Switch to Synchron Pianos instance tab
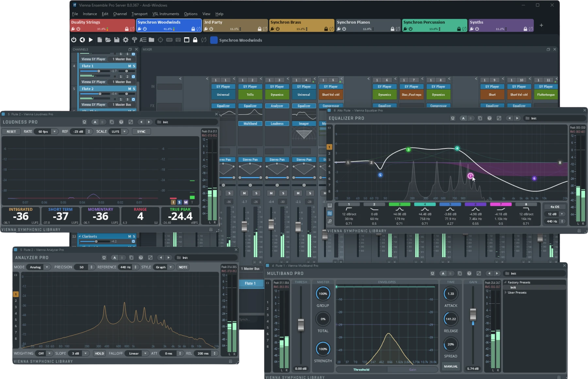Image resolution: width=588 pixels, height=379 pixels. pyautogui.click(x=368, y=25)
